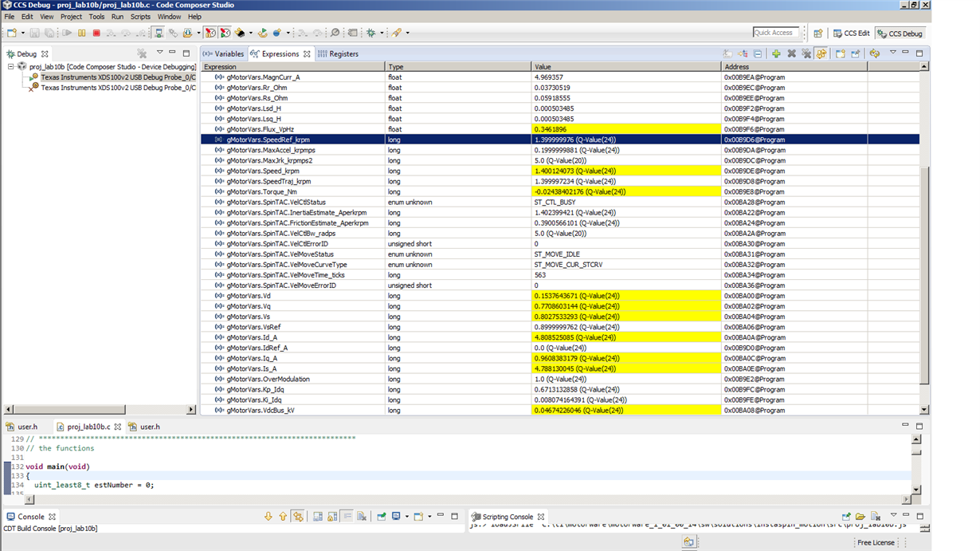Open the Debug view menu triangle
Viewport: 980px width, 551px height.
pos(160,53)
